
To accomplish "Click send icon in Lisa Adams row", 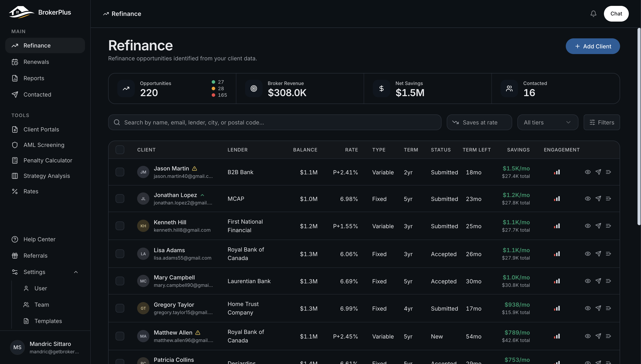I will (598, 254).
